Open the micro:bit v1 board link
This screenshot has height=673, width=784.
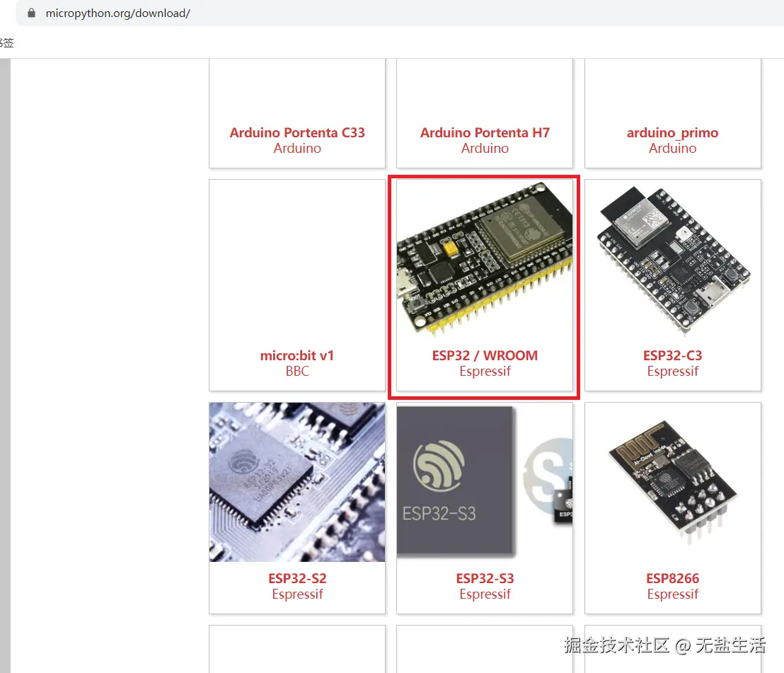tap(297, 355)
